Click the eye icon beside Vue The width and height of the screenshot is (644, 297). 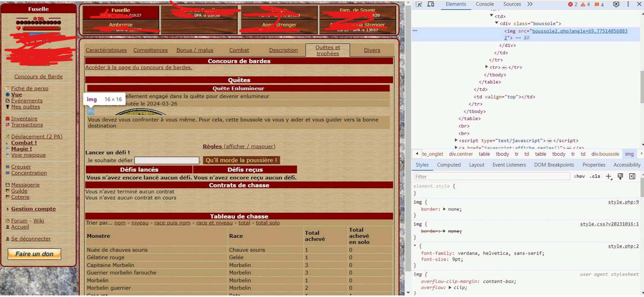click(x=7, y=94)
